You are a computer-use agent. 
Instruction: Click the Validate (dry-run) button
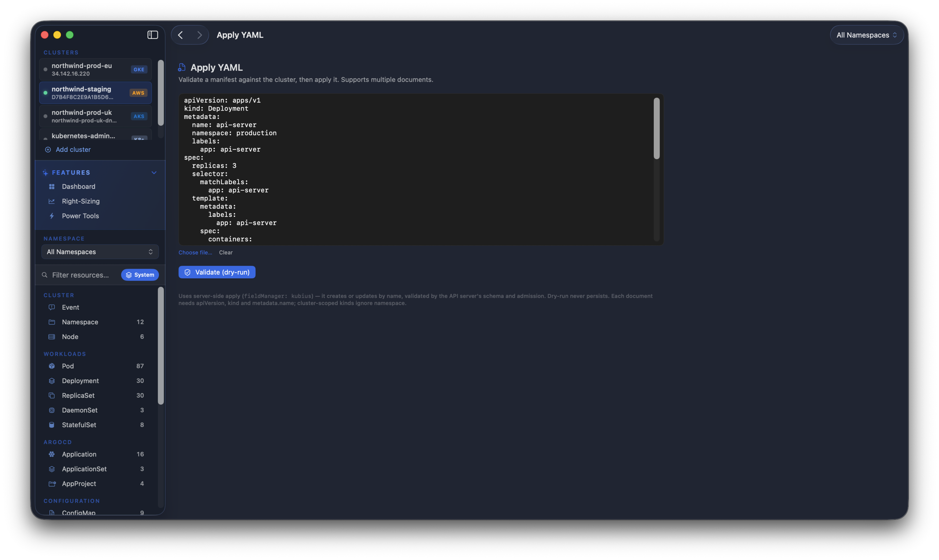(x=217, y=272)
